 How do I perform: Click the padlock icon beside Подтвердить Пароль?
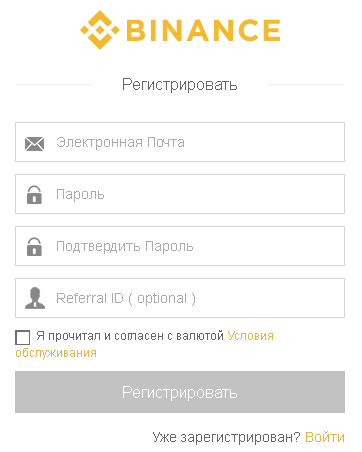click(x=34, y=247)
